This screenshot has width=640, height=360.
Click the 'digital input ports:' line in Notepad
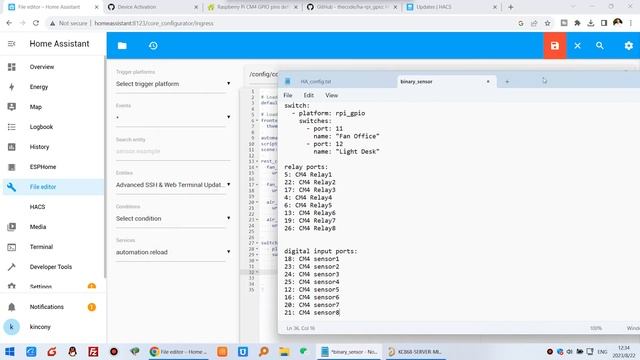(x=320, y=251)
